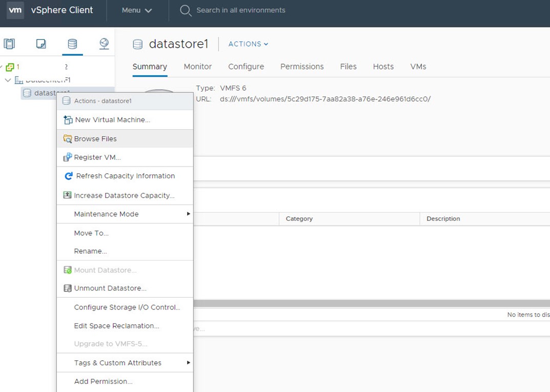
Task: Collapse the Datacenter tree node
Action: [x=8, y=80]
